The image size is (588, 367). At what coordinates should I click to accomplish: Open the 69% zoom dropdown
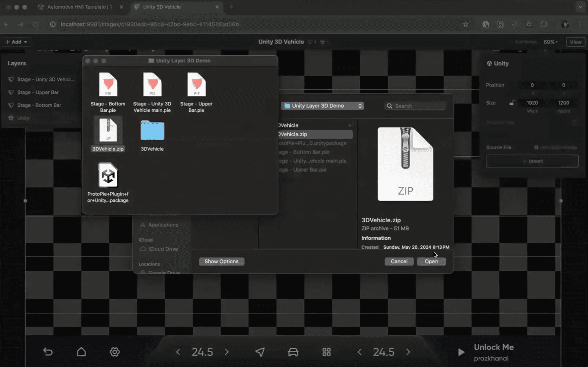[550, 42]
